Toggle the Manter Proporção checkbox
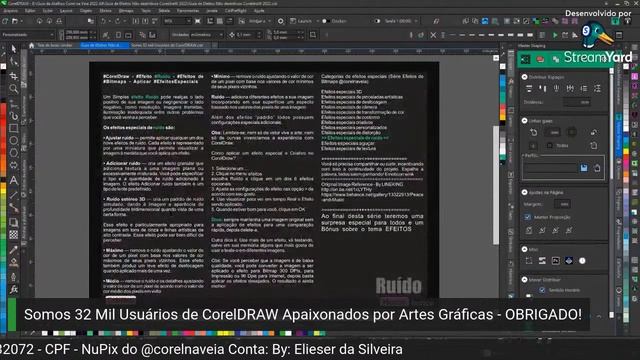640x360 pixels. click(x=527, y=217)
